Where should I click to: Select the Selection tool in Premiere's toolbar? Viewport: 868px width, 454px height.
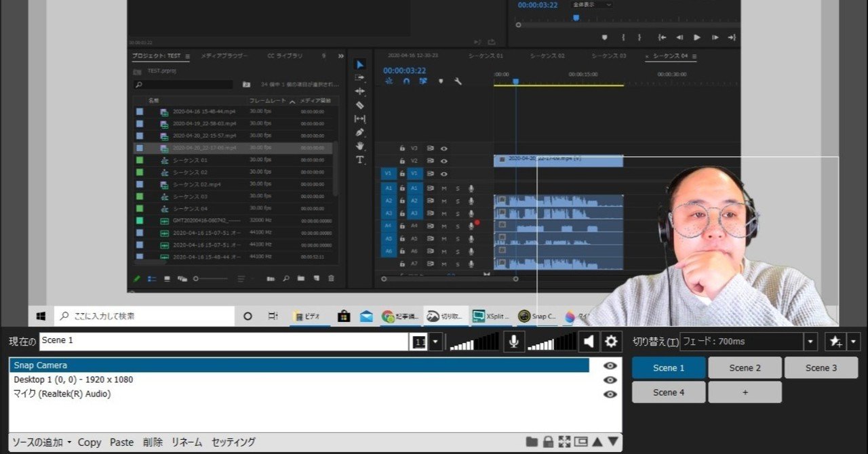click(360, 64)
